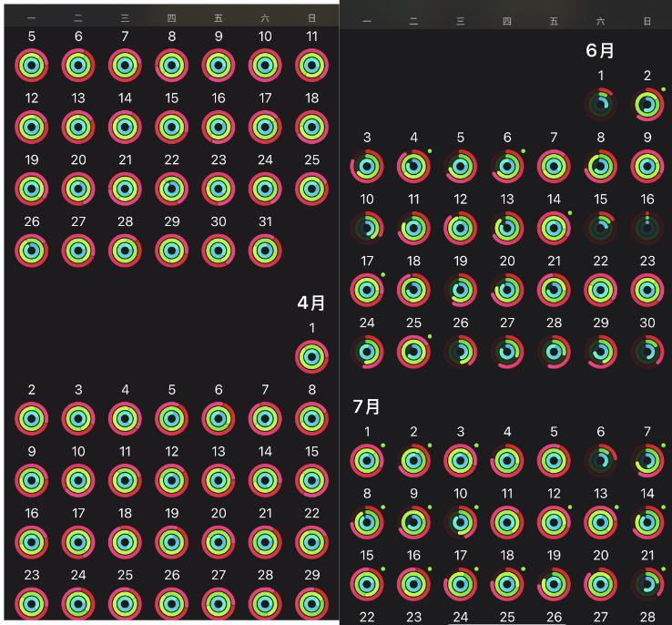Select the July 21 activity rings
Screen dimensions: 672x625
[647, 584]
